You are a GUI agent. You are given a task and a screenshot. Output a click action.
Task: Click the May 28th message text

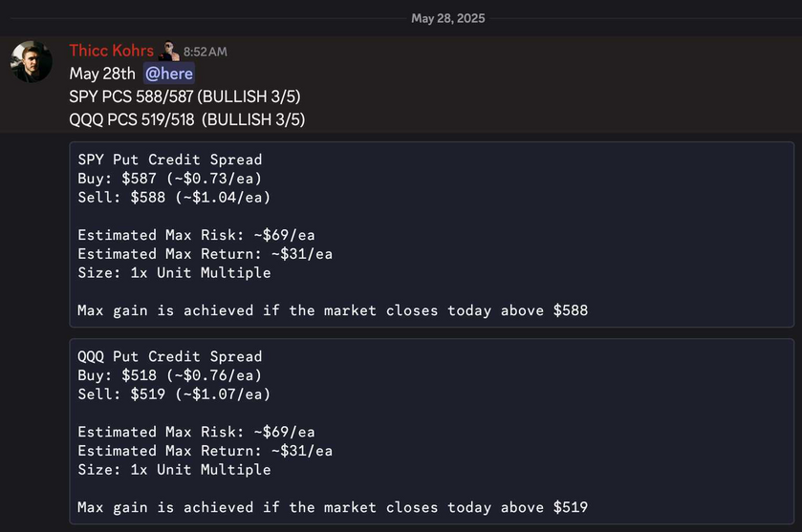point(102,74)
